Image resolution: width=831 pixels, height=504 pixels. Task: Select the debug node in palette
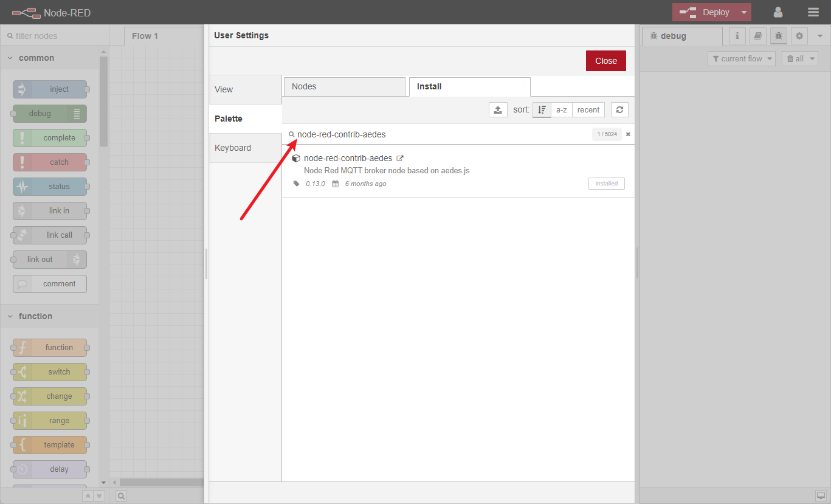coord(50,114)
